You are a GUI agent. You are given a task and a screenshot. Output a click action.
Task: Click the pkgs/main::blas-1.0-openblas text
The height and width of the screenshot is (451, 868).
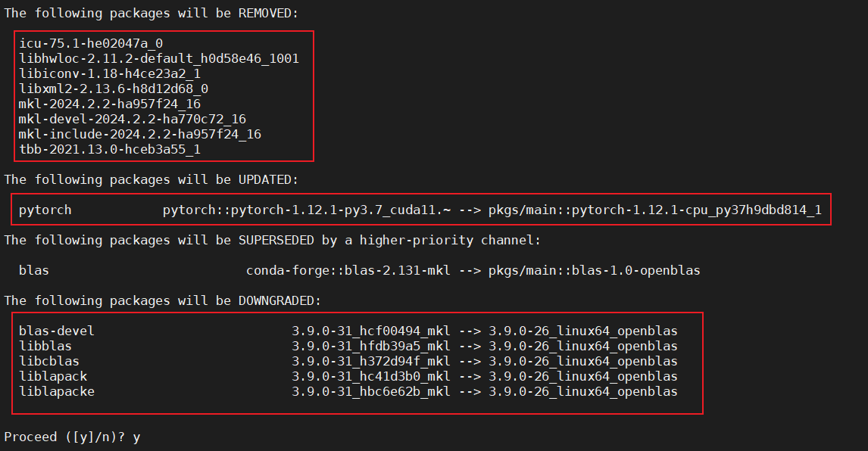(594, 271)
